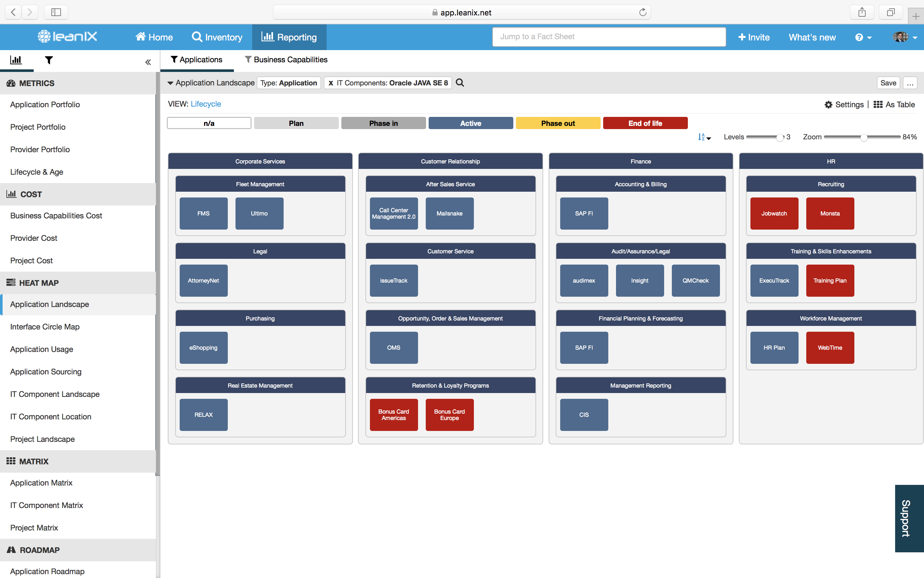Show all tabs in Safari
The width and height of the screenshot is (924, 578).
pyautogui.click(x=891, y=12)
